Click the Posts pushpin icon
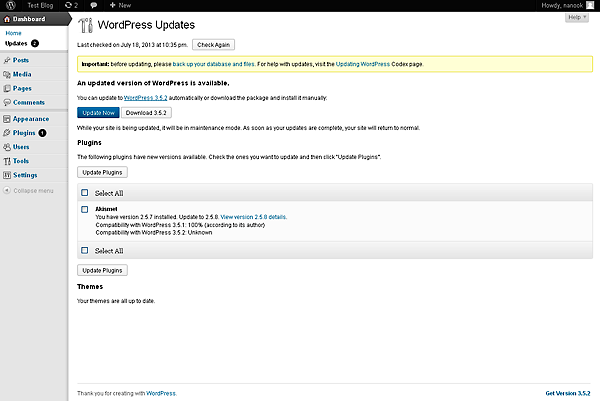The width and height of the screenshot is (600, 401). coord(7,60)
